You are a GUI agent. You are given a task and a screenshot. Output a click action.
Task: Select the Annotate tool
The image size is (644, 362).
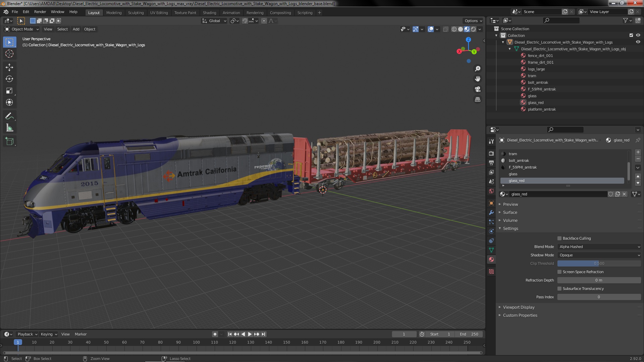9,116
